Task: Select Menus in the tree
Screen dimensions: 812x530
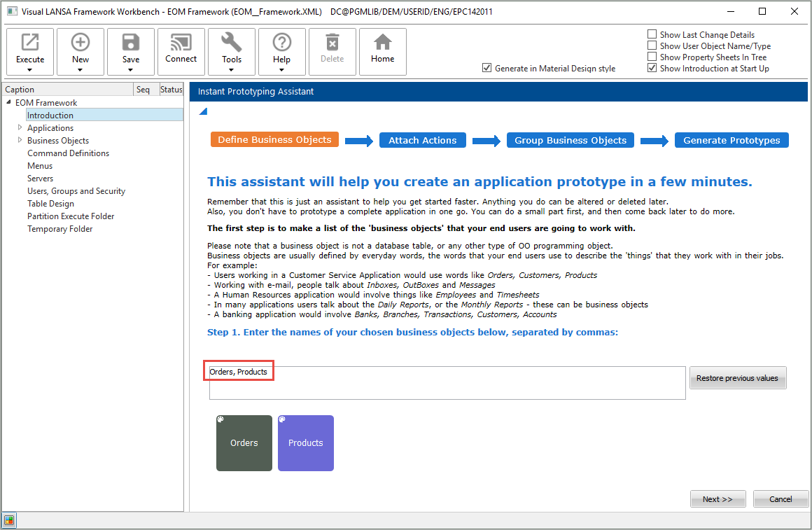Action: pos(40,166)
